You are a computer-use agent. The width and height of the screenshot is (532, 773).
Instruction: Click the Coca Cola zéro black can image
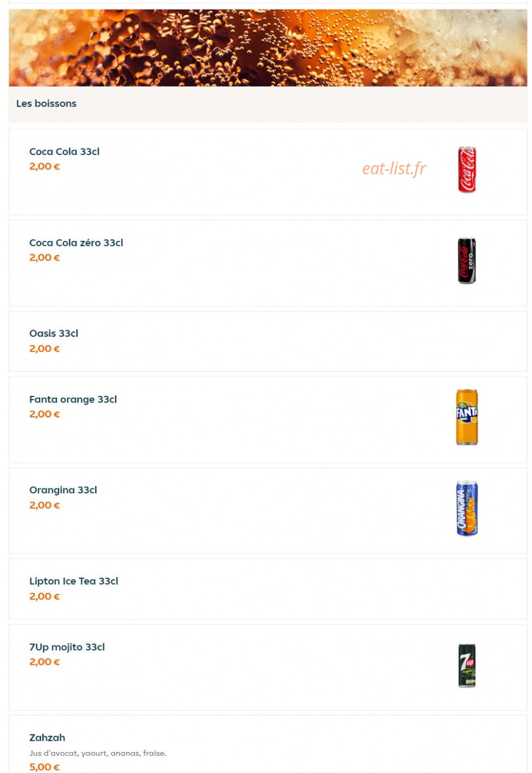pyautogui.click(x=467, y=260)
